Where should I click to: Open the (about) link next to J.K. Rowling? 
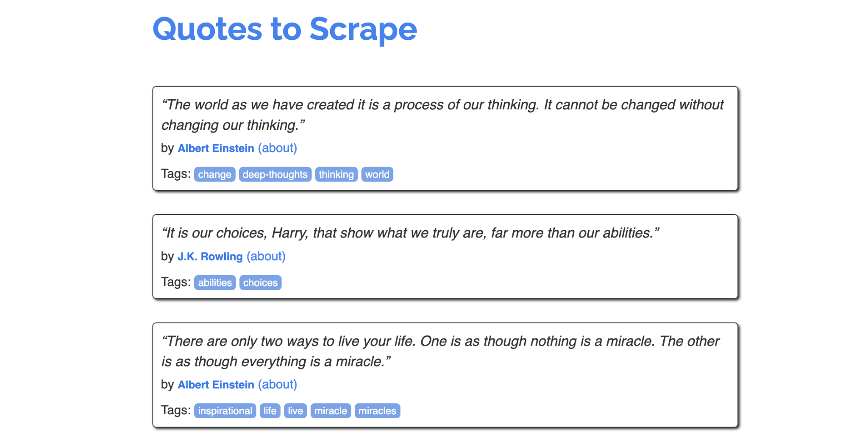click(266, 256)
